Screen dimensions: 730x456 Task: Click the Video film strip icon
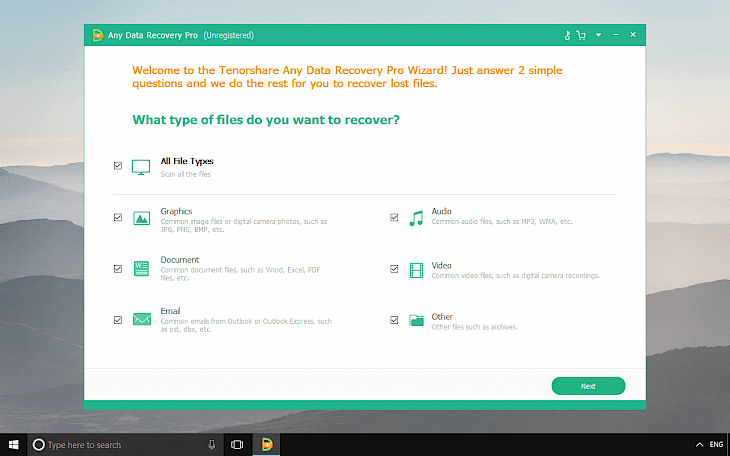coord(416,270)
